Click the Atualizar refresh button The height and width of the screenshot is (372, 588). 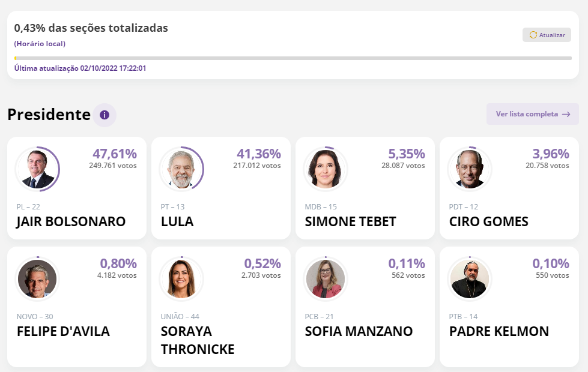click(547, 35)
